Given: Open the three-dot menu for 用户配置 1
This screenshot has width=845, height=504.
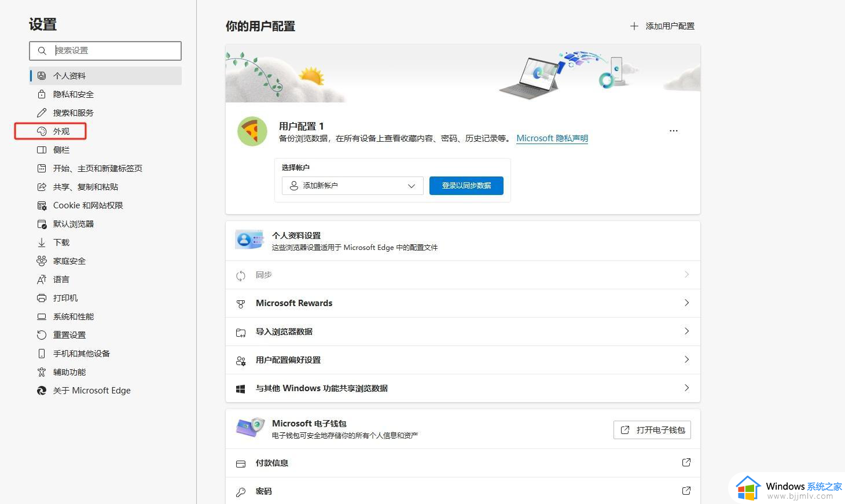Looking at the screenshot, I should pos(674,131).
